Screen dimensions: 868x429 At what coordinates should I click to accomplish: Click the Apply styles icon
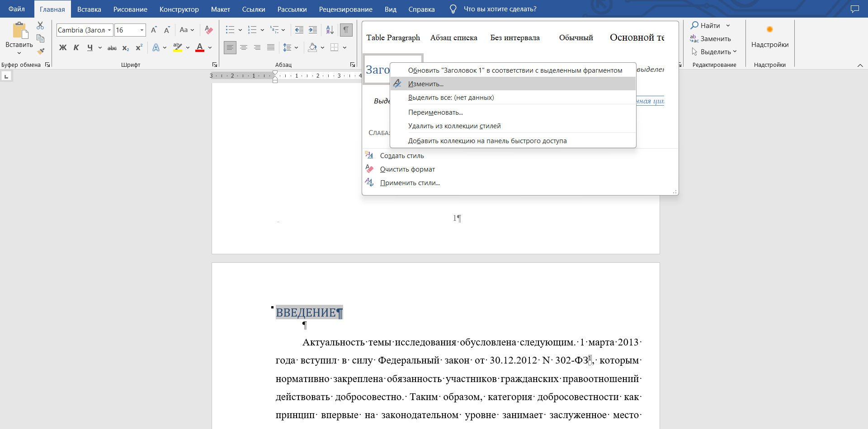369,182
